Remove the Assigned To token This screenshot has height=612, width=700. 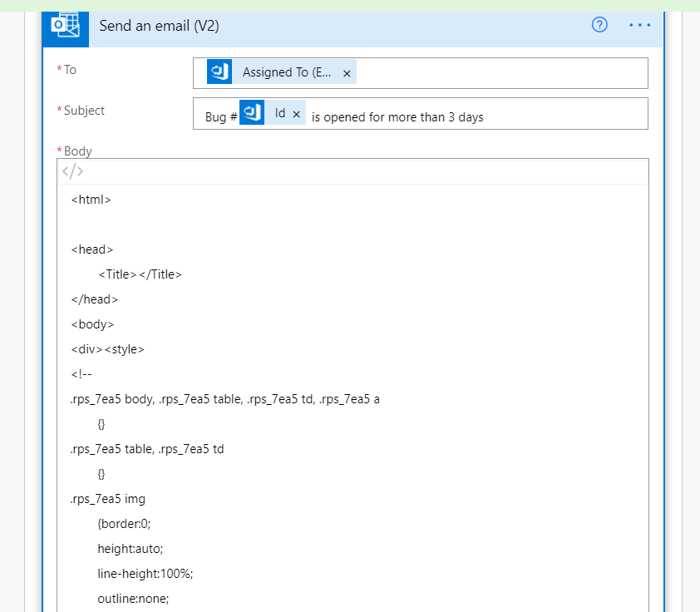[347, 73]
